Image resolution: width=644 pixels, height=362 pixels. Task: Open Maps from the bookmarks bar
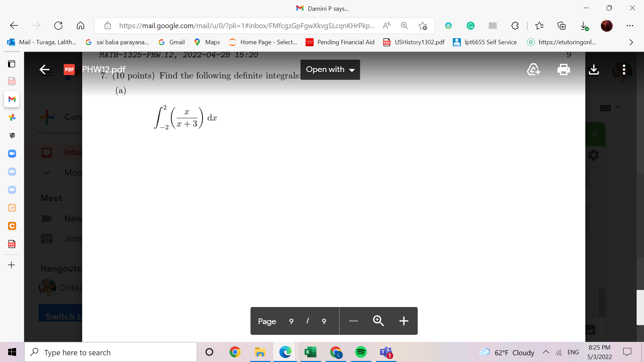point(207,42)
